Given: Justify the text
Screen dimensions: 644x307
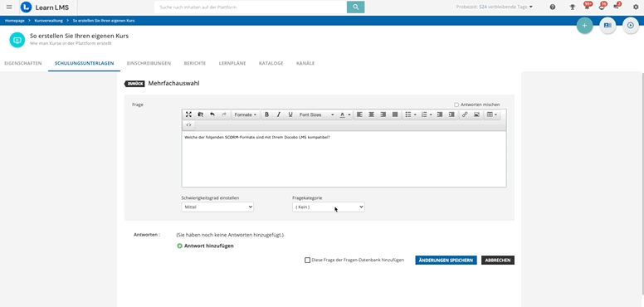Looking at the screenshot, I should (x=395, y=115).
